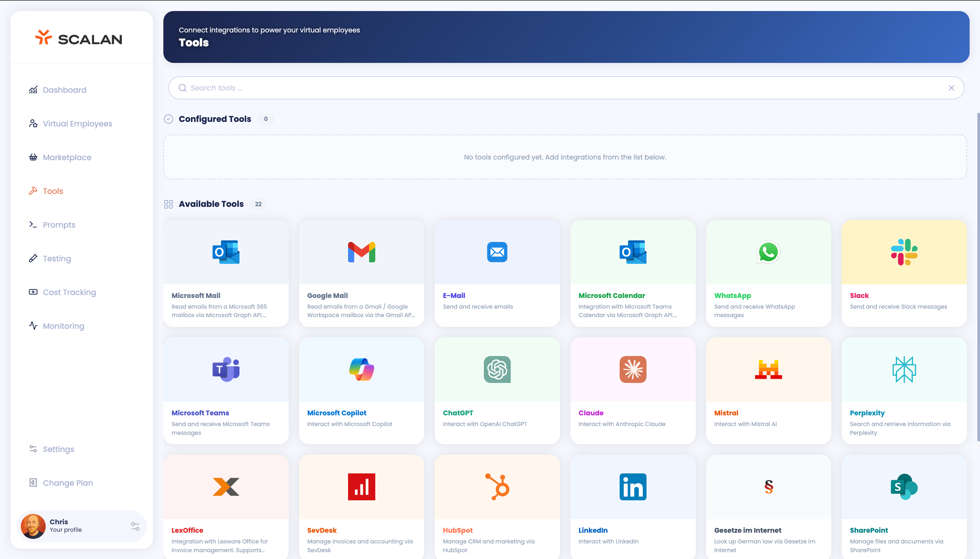Click the Gesetze im Internet paragraph icon
The image size is (980, 559).
[769, 487]
